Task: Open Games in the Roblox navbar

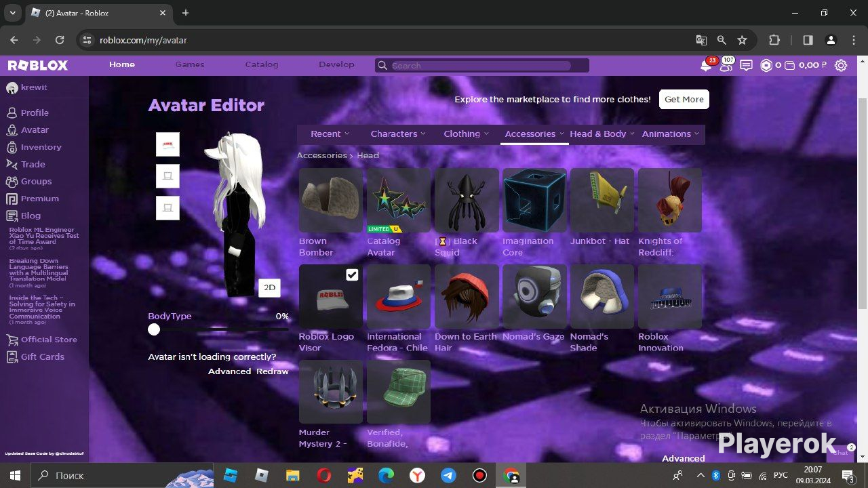Action: pyautogui.click(x=190, y=64)
